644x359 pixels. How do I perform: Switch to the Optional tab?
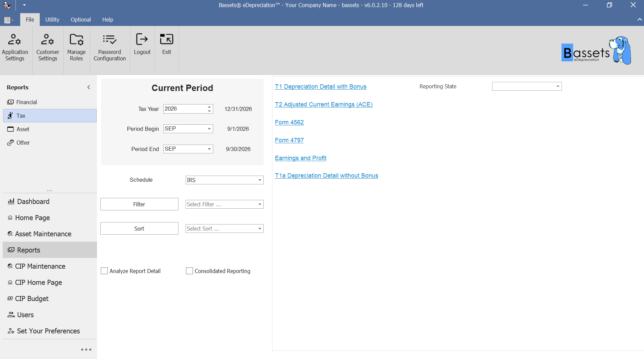81,20
